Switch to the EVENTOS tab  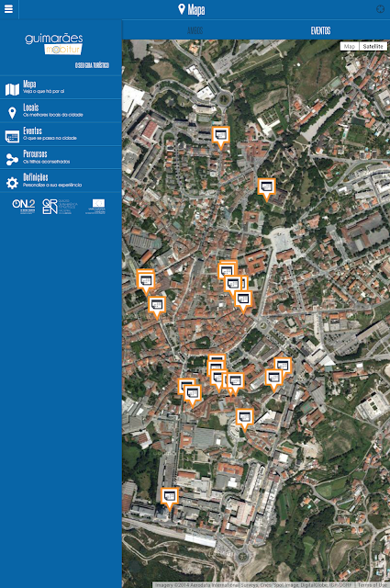pyautogui.click(x=320, y=30)
